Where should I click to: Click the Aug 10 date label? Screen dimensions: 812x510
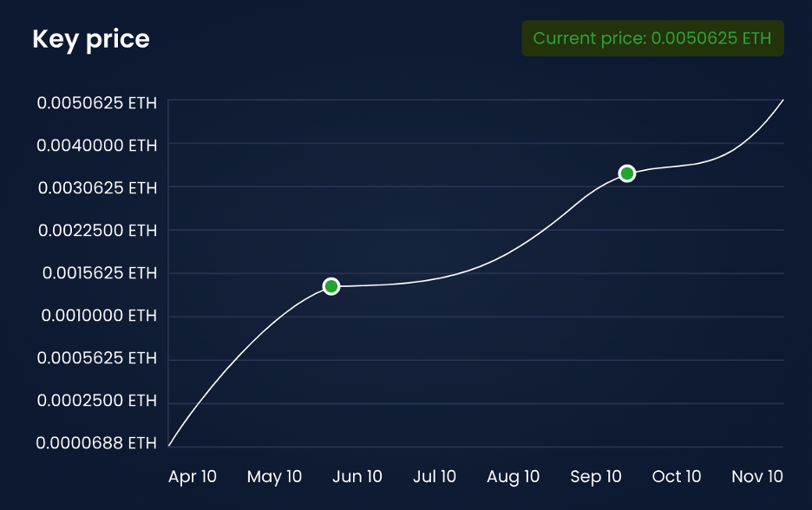pos(513,477)
